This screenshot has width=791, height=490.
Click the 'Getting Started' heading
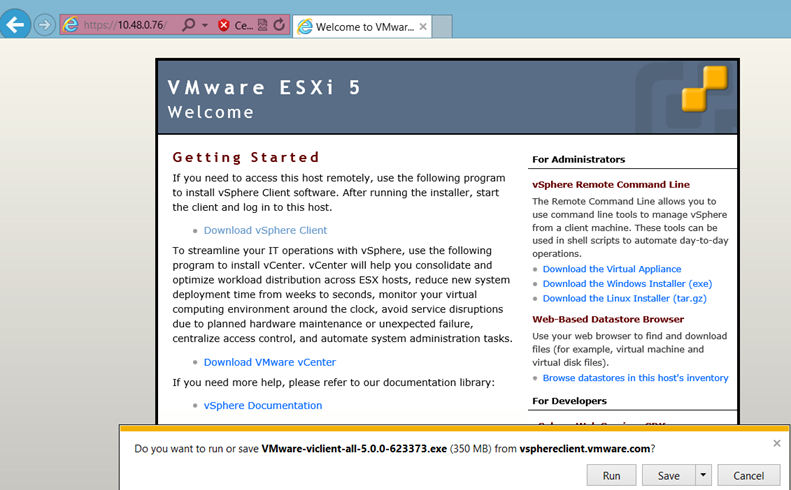coord(246,157)
